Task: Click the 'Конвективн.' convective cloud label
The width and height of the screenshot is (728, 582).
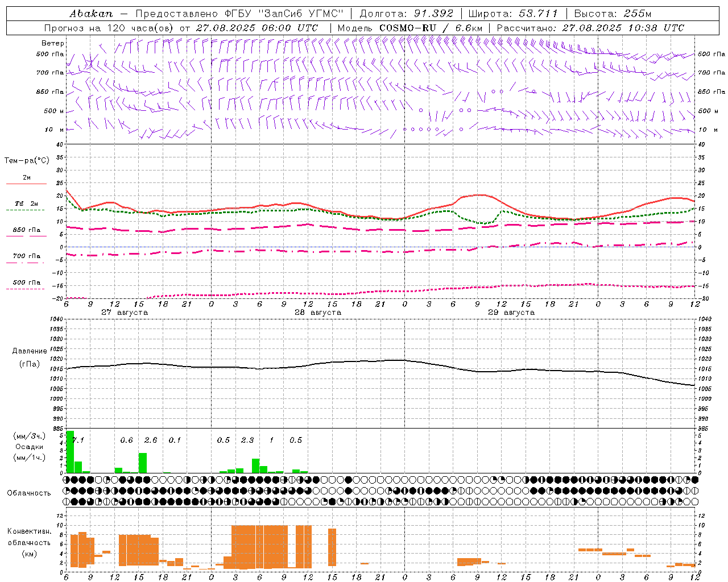Action: (29, 531)
